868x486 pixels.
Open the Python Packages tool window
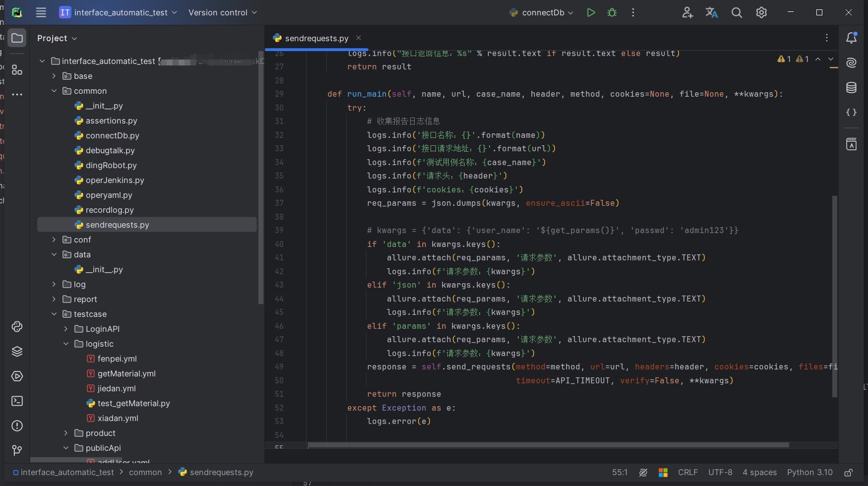coord(17,352)
